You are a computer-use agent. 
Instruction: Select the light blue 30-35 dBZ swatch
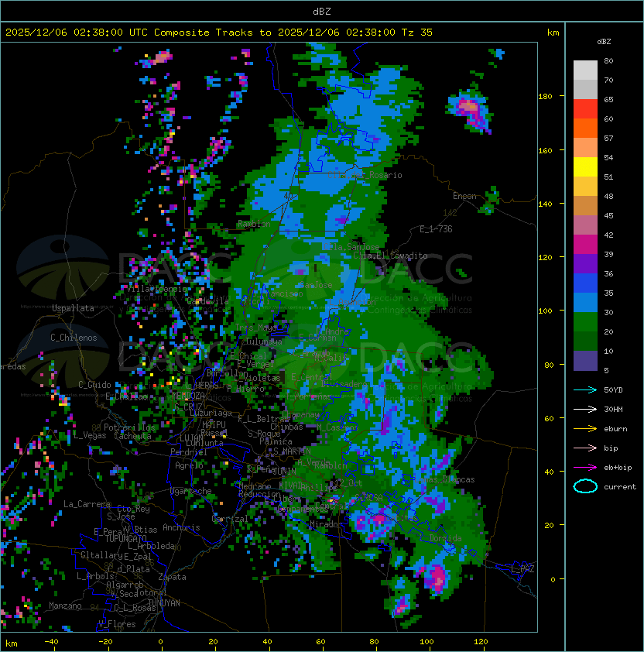coord(585,303)
